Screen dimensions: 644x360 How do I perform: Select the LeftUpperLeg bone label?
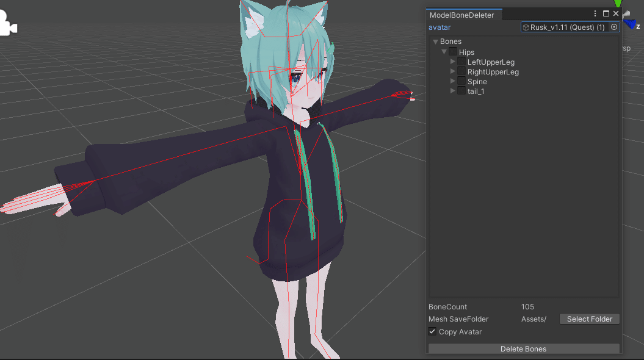click(x=491, y=62)
